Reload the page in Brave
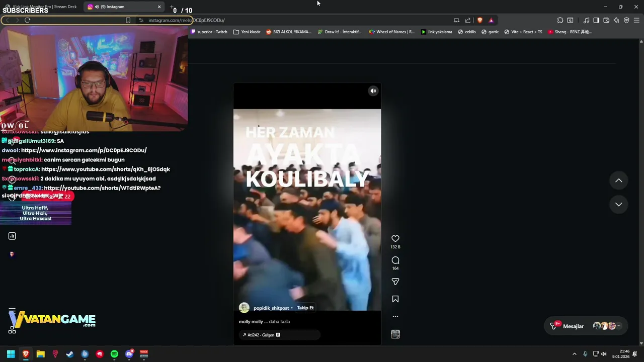Image resolution: width=644 pixels, height=362 pixels. (x=27, y=20)
